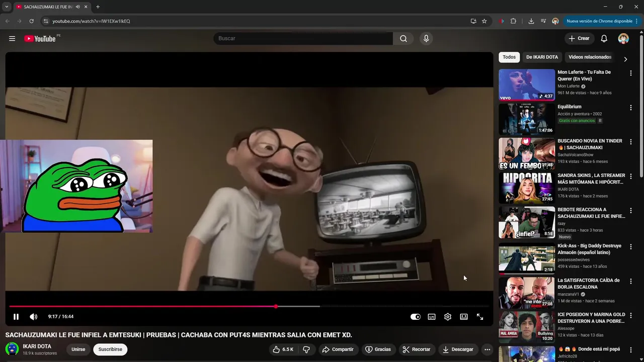Open LA SATISFACTORIA CAÍDA video title
Screen dimensions: 644x362
(x=589, y=284)
